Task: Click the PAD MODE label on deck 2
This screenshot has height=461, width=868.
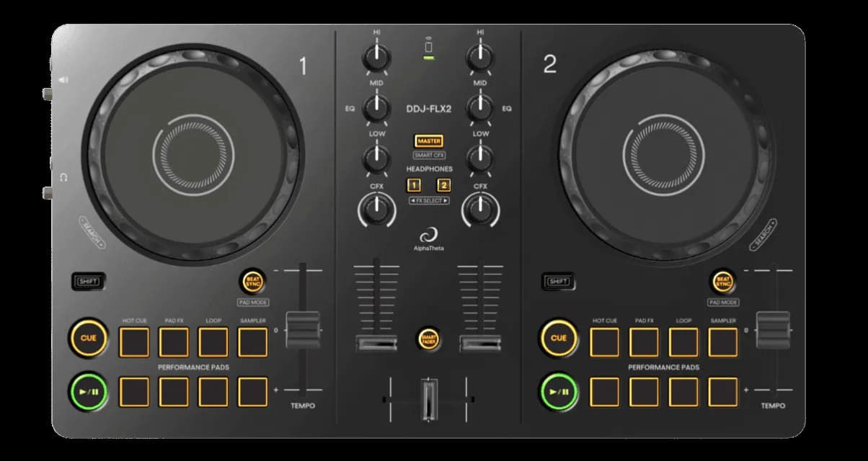Action: coord(722,303)
